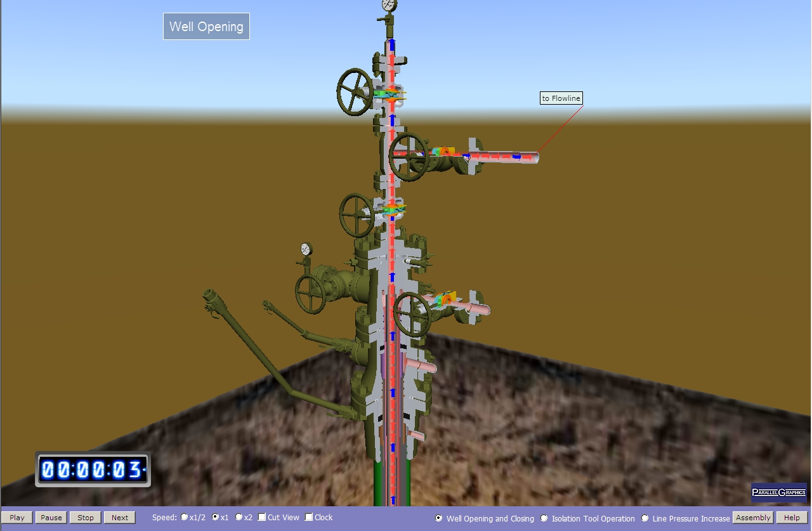Click the Play button
Image resolution: width=812 pixels, height=531 pixels.
pyautogui.click(x=17, y=518)
